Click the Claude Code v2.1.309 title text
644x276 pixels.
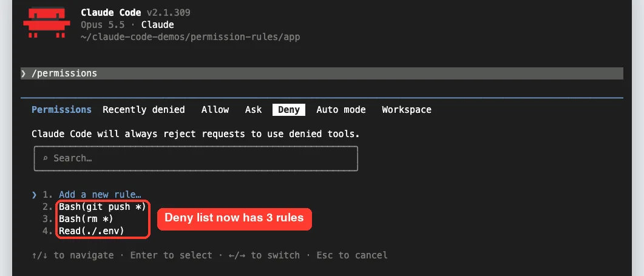tap(135, 13)
